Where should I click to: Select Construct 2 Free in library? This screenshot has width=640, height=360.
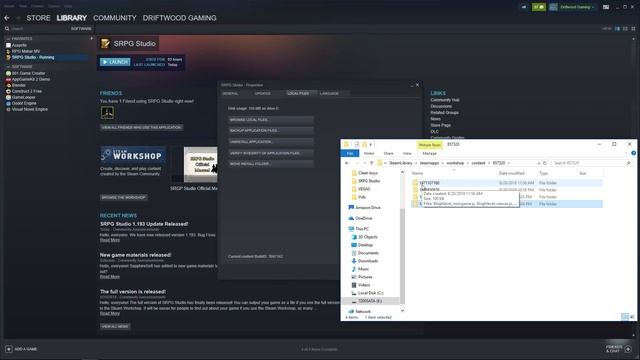[x=27, y=91]
